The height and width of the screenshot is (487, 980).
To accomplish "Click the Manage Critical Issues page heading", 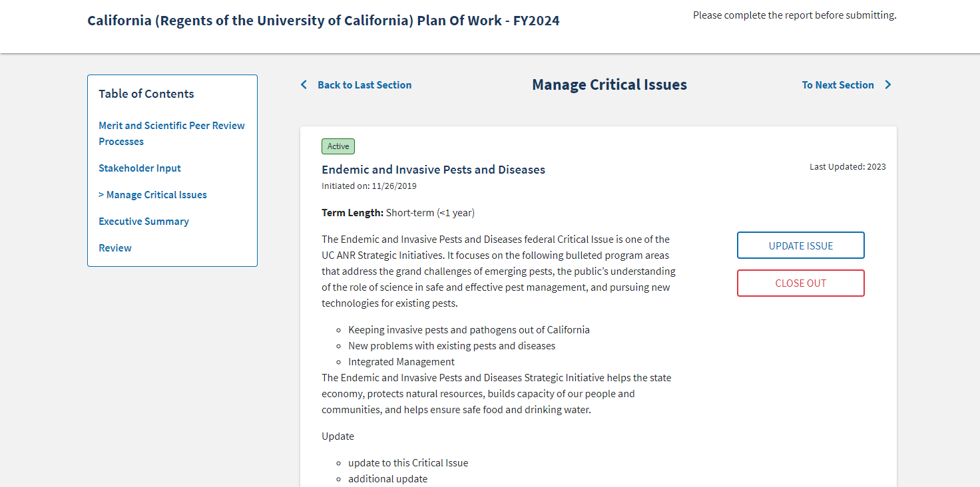I will [609, 85].
